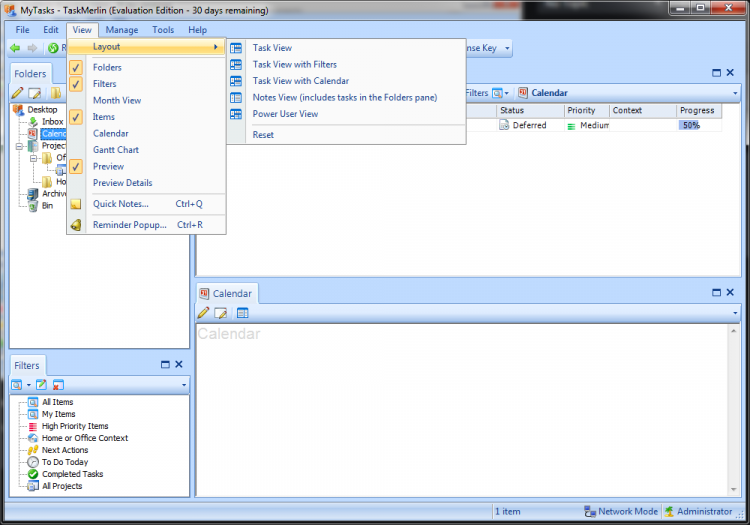This screenshot has height=525, width=750.
Task: Open the License Key toolbar dropdown arrow
Action: [x=507, y=48]
